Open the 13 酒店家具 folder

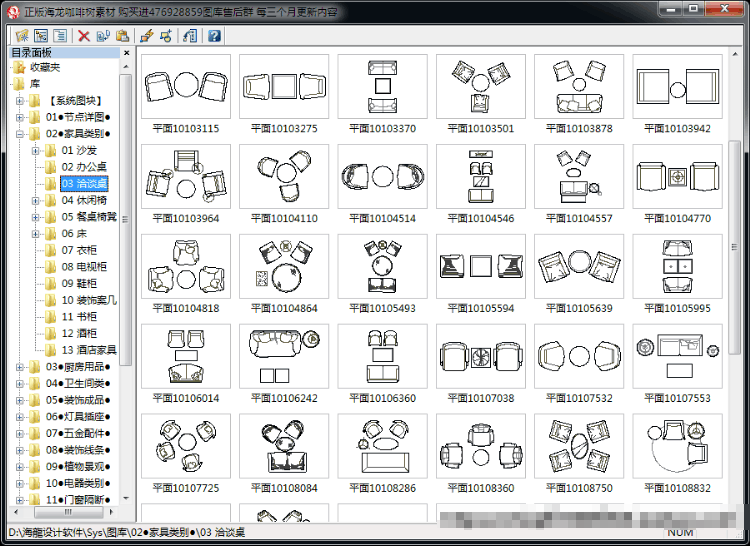pos(88,350)
